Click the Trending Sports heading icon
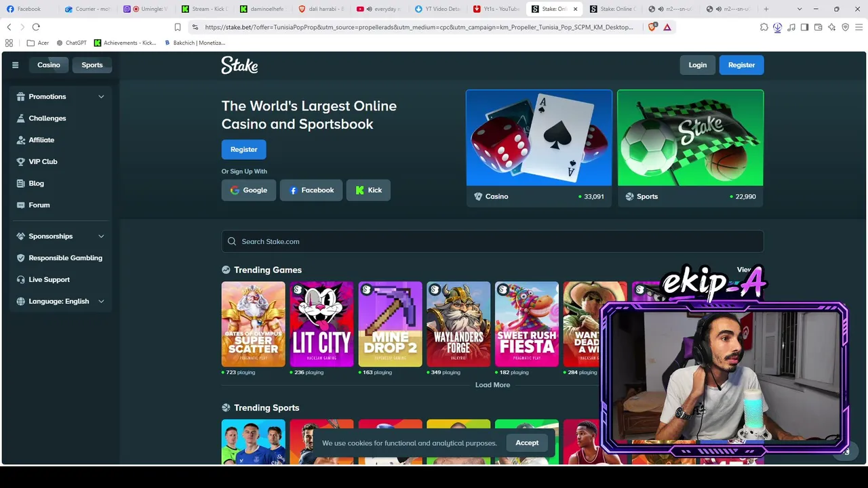This screenshot has height=488, width=868. click(x=226, y=407)
